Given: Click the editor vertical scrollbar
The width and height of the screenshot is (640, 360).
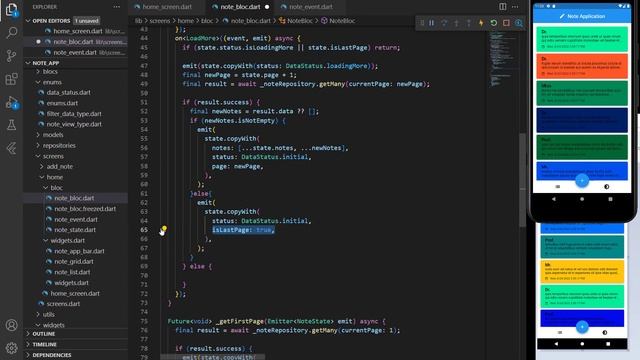Looking at the screenshot, I should click(x=522, y=180).
